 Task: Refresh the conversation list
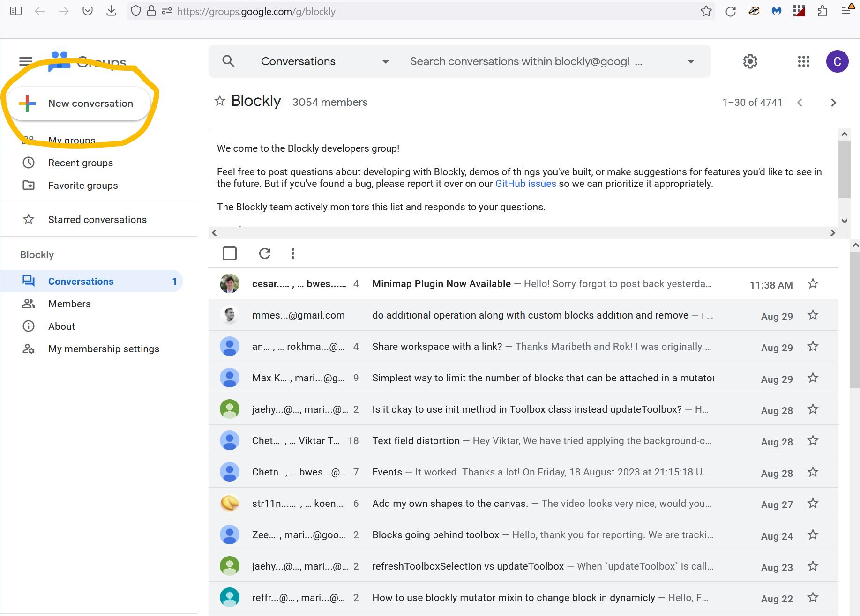(264, 253)
